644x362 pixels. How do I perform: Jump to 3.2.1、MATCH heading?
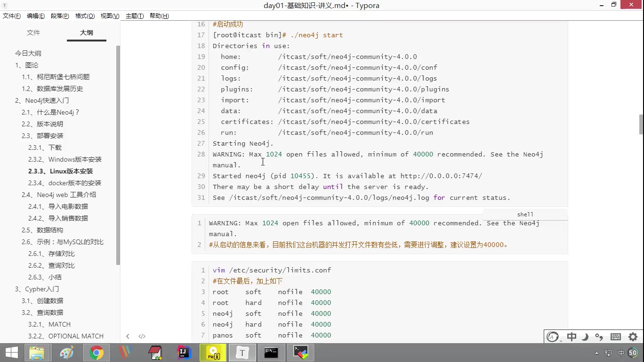click(49, 324)
